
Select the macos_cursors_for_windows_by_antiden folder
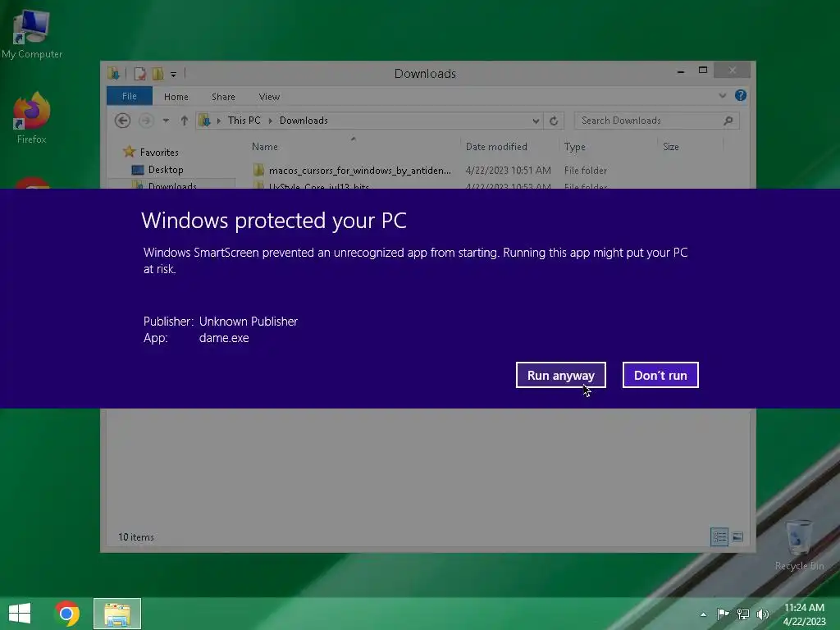(x=359, y=171)
